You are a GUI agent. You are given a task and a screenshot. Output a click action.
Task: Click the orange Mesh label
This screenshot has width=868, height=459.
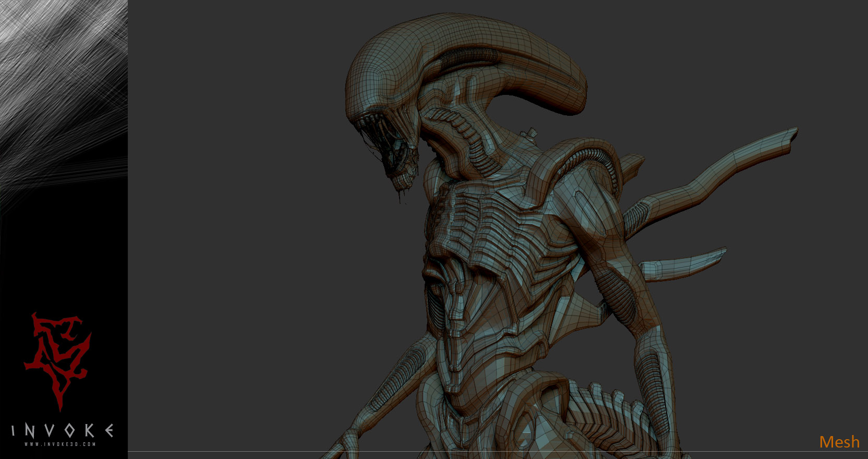tap(839, 442)
